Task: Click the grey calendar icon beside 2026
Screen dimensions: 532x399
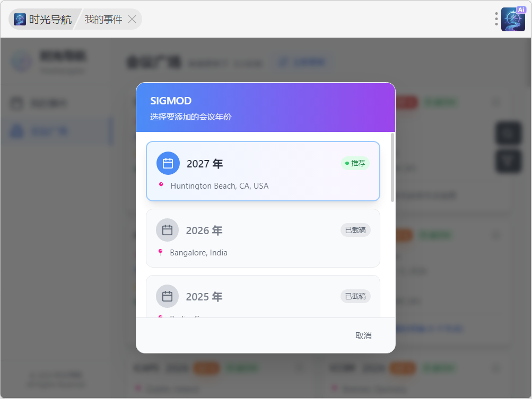Action: pyautogui.click(x=167, y=230)
